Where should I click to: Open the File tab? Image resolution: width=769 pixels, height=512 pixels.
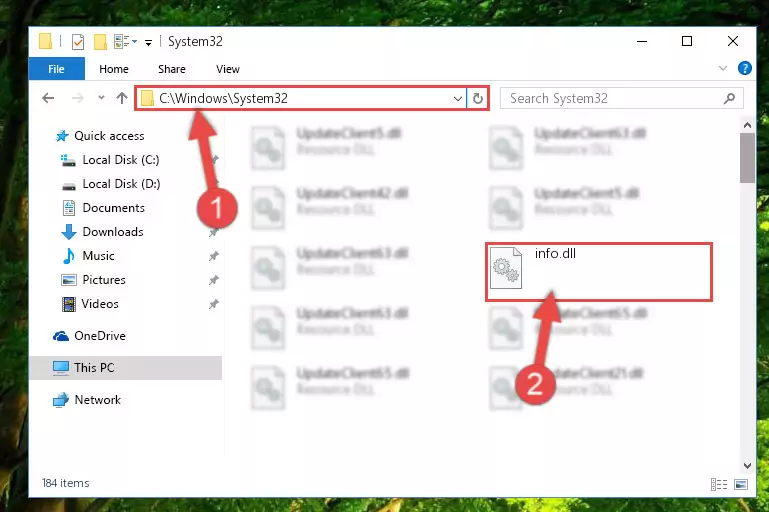point(56,69)
